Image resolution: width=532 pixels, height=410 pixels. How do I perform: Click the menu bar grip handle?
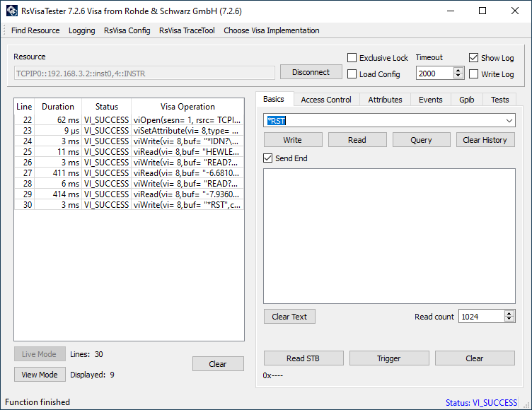[x=4, y=30]
